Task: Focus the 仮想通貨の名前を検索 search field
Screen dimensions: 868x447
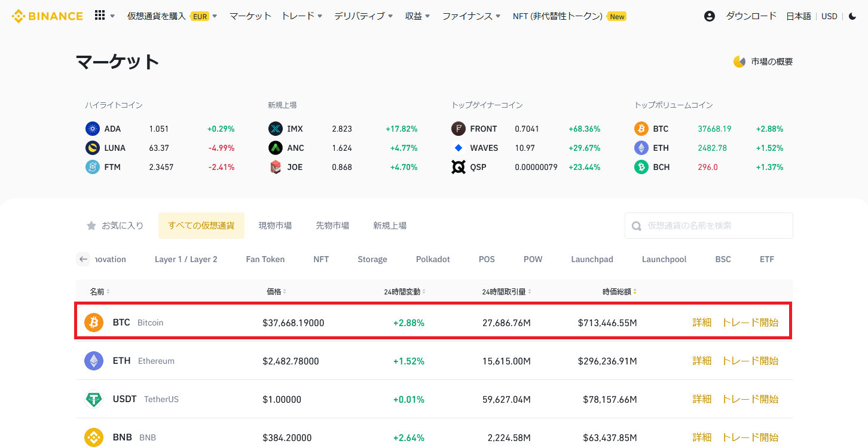Action: [709, 226]
